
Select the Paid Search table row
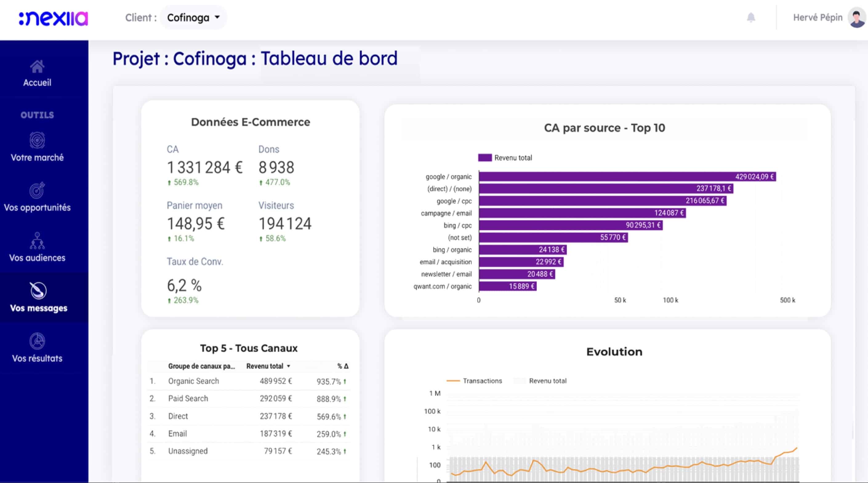(249, 399)
